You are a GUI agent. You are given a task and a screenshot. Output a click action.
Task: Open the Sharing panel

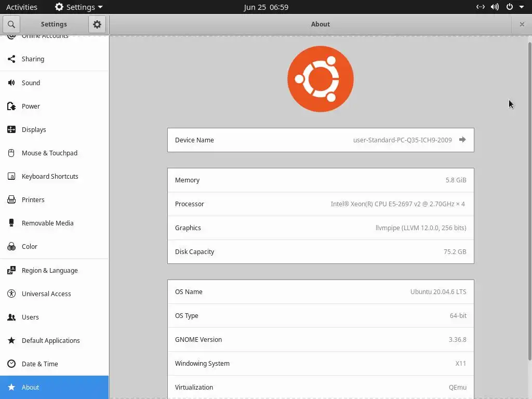click(54, 59)
